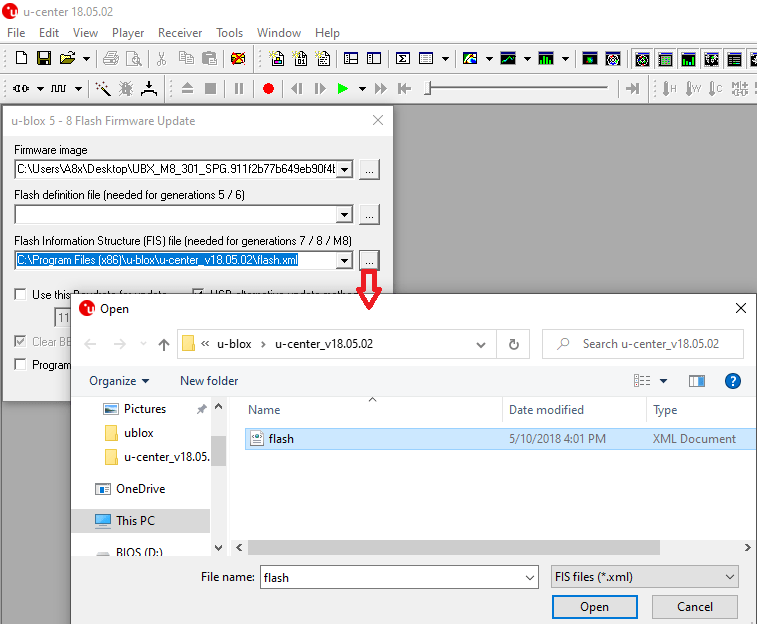Expand the address bar history chevron
The height and width of the screenshot is (624, 757).
click(x=481, y=345)
